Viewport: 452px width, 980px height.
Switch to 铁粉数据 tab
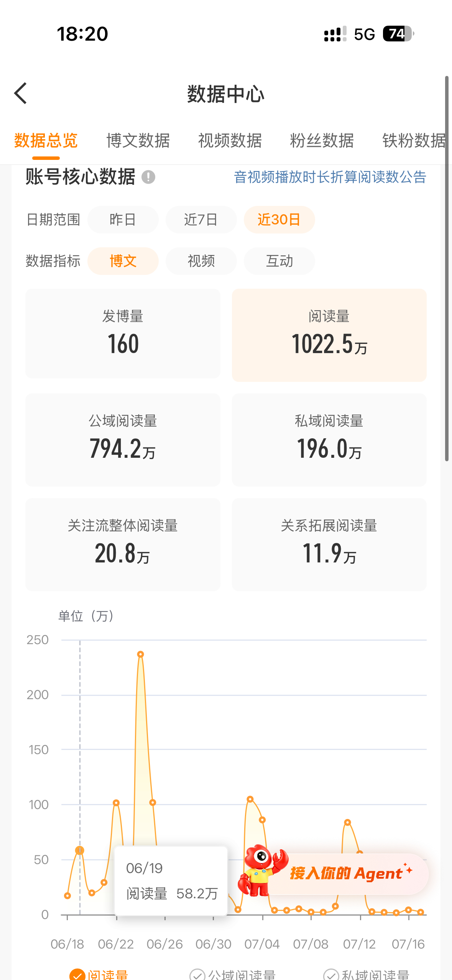click(x=414, y=141)
